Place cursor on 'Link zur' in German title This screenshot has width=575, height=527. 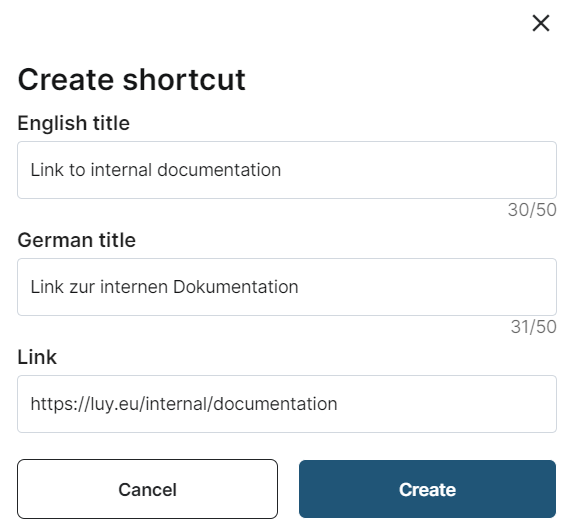click(x=63, y=287)
